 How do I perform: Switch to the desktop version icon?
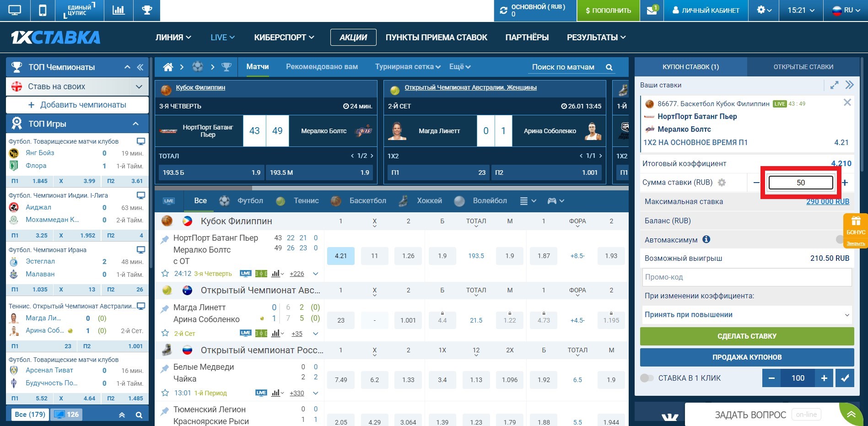coord(15,10)
